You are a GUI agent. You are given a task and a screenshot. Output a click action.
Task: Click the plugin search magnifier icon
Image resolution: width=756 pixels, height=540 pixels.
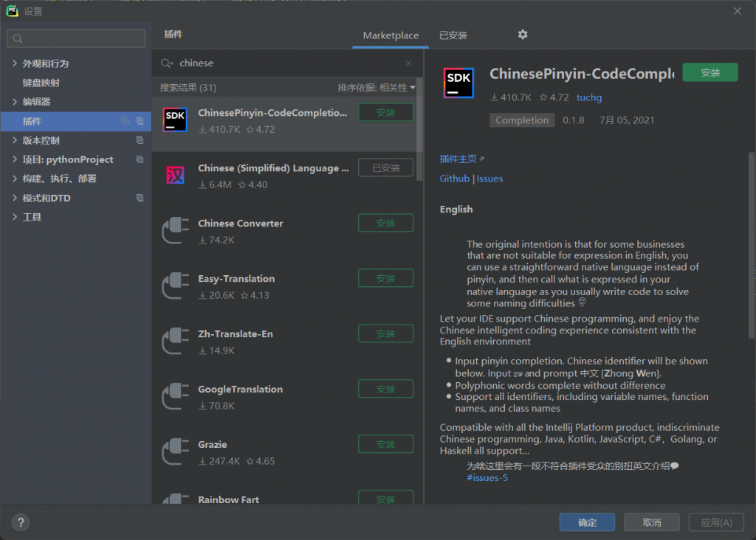point(167,63)
